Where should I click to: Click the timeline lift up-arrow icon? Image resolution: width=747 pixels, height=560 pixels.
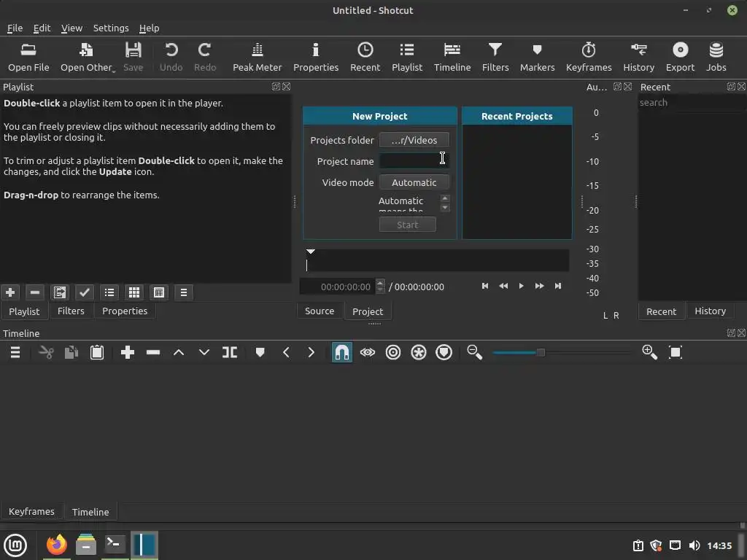(x=179, y=352)
